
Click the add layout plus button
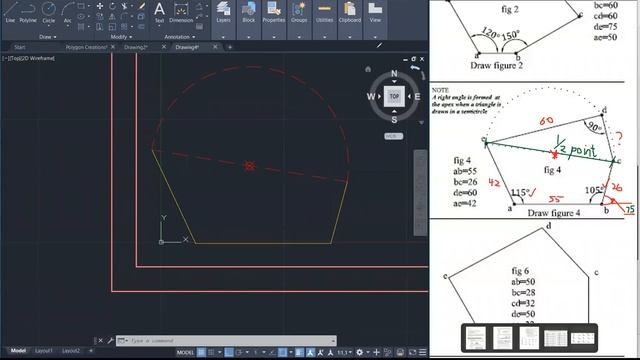pyautogui.click(x=91, y=351)
